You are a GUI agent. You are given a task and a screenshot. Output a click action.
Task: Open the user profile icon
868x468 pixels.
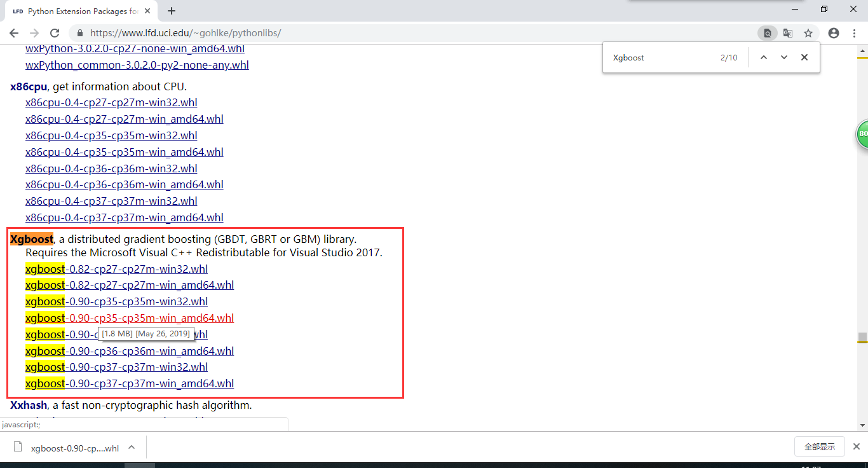834,33
